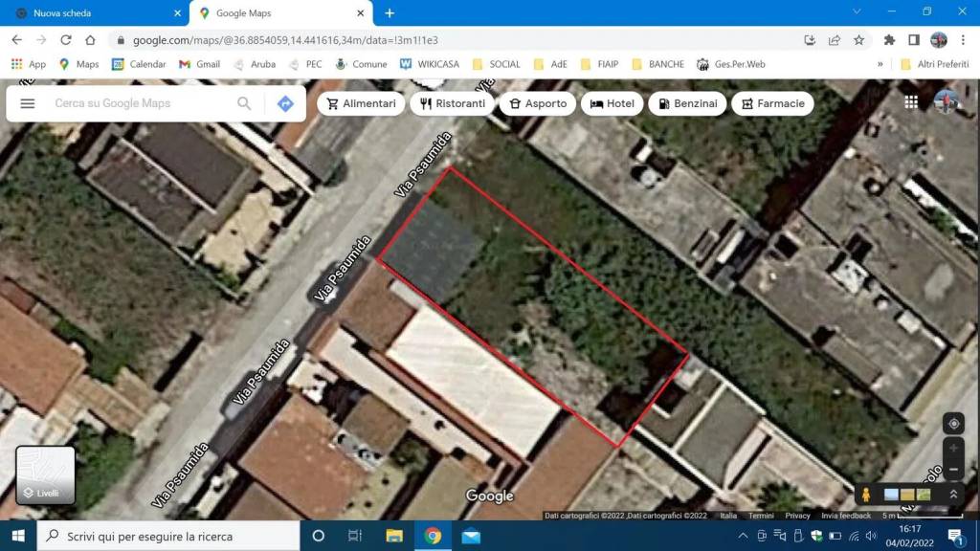Expand hidden bookmarks with the » chevron
The image size is (980, 551).
click(x=880, y=64)
